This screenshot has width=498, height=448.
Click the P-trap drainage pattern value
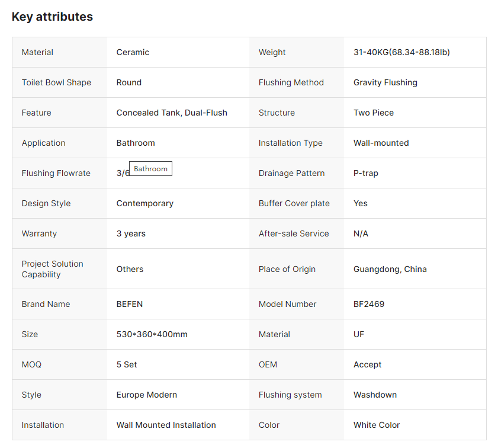click(x=365, y=173)
